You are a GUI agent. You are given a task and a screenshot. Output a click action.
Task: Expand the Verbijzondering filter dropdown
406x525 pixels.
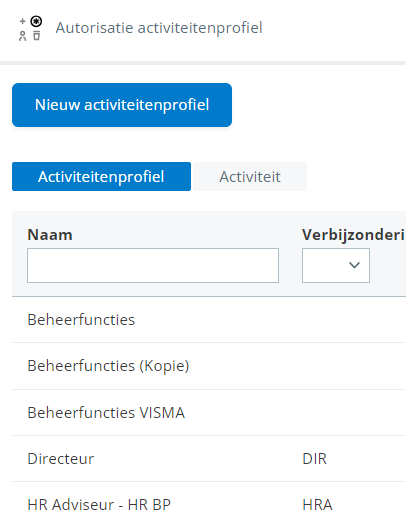(336, 266)
